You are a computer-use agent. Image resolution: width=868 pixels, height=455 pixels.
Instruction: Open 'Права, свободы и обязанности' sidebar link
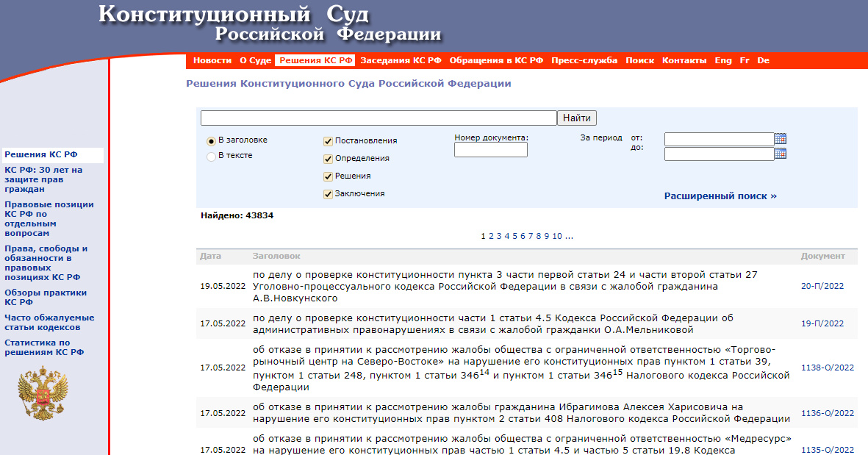click(46, 263)
